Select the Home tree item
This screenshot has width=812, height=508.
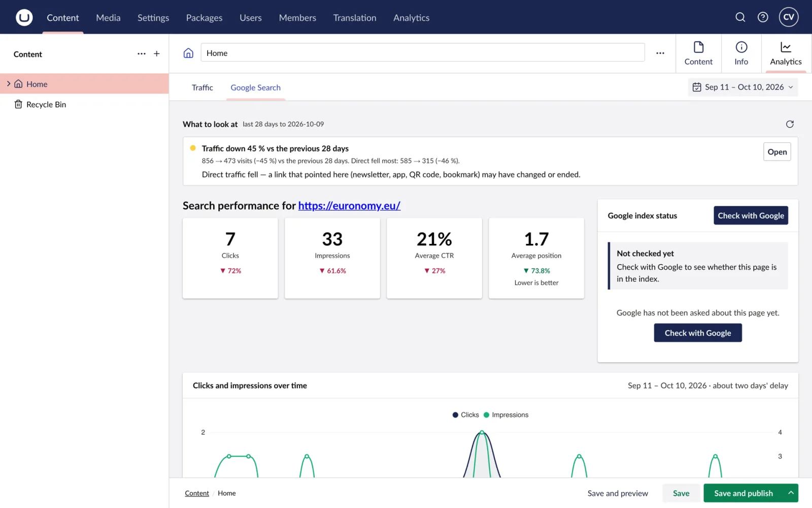(84, 84)
